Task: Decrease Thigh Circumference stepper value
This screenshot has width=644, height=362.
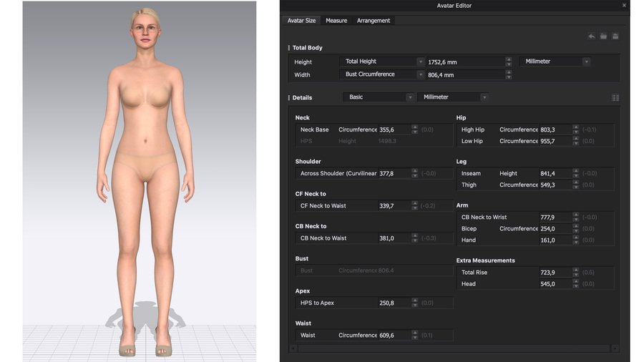Action: 576,187
